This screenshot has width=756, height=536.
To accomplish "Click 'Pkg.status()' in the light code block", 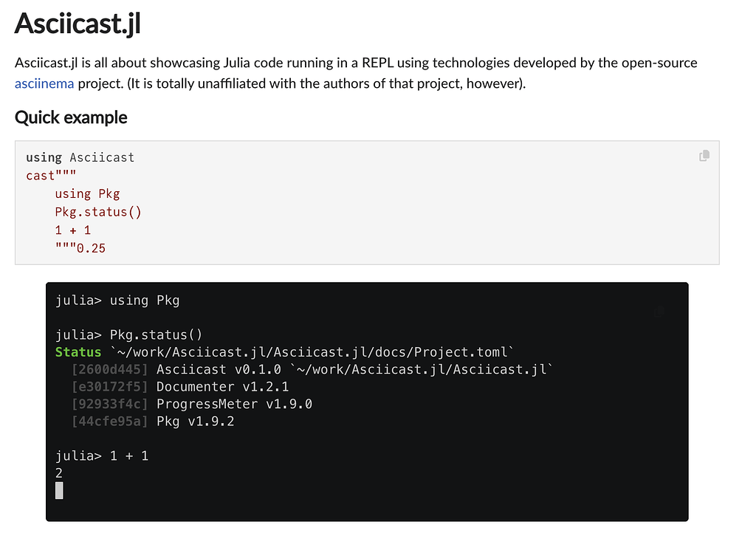I will click(98, 212).
